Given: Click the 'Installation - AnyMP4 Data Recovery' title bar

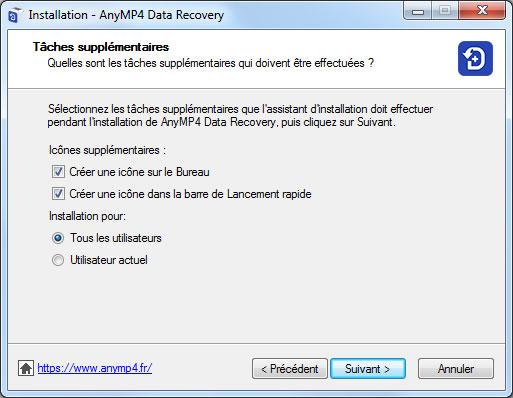Looking at the screenshot, I should tap(126, 15).
